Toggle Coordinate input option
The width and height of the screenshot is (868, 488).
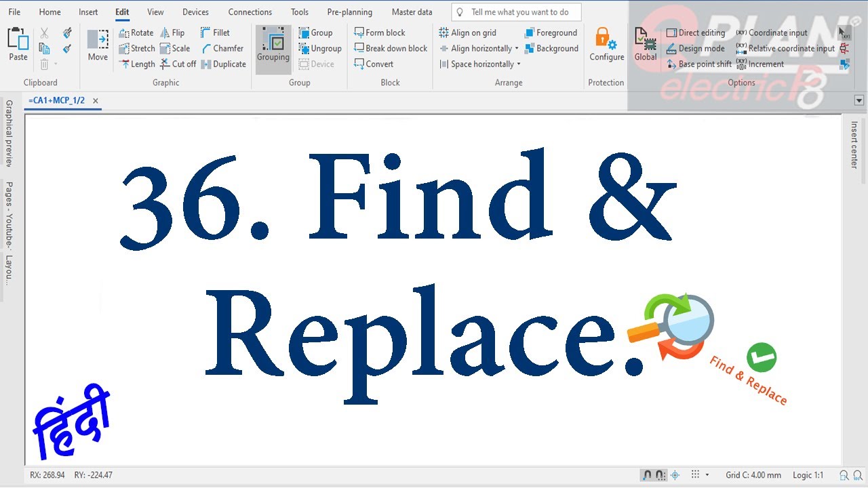[x=772, y=33]
